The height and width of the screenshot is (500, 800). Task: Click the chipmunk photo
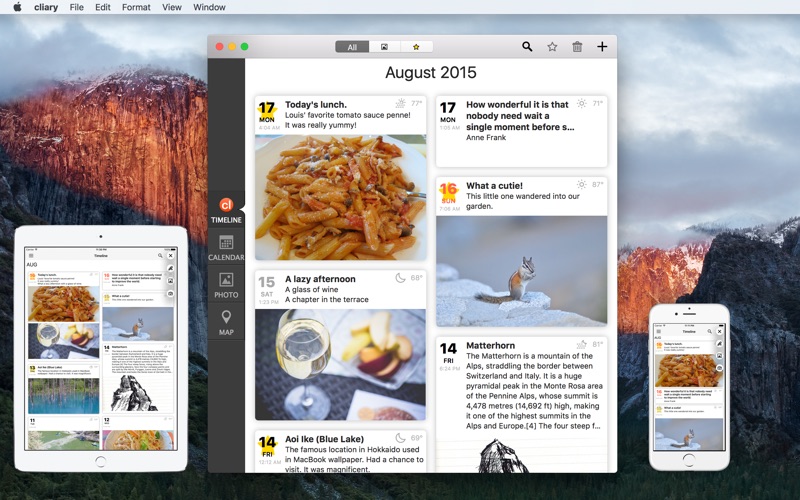pos(521,271)
